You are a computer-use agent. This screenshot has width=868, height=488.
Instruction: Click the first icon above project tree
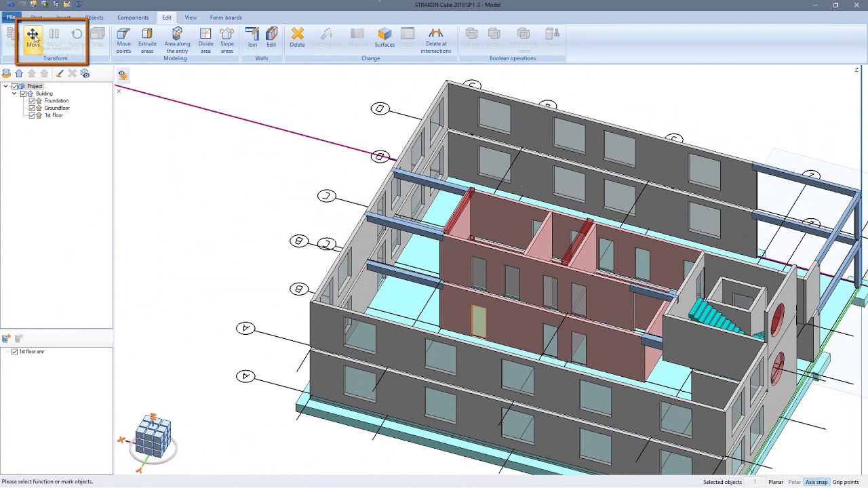click(x=6, y=73)
